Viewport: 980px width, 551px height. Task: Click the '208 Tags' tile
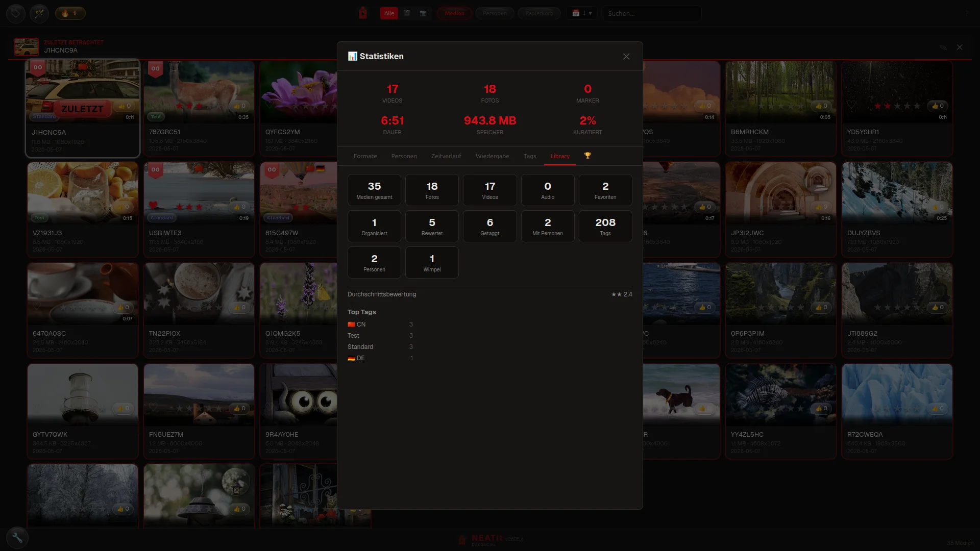point(605,226)
